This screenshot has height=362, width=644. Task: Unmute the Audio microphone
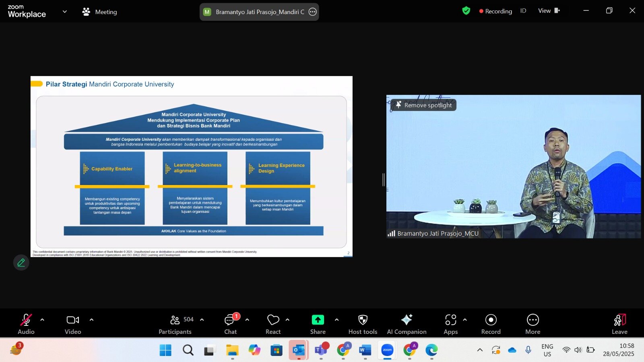coord(26,324)
